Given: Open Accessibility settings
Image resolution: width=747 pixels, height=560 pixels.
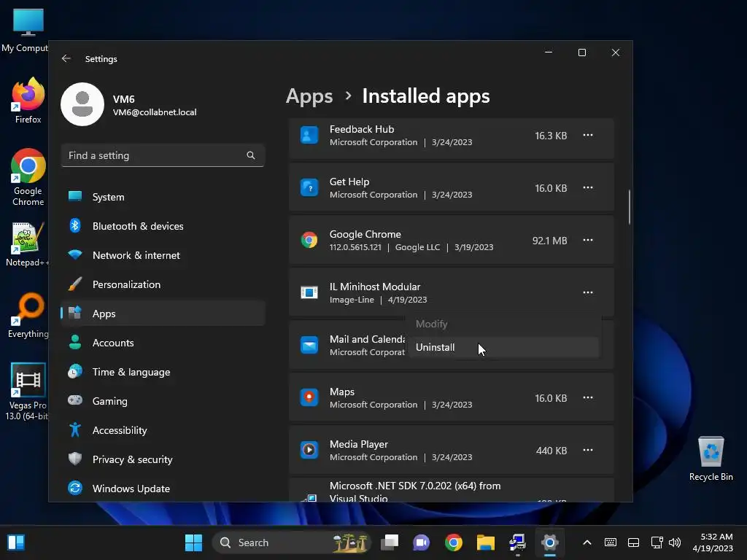Looking at the screenshot, I should pyautogui.click(x=163, y=430).
